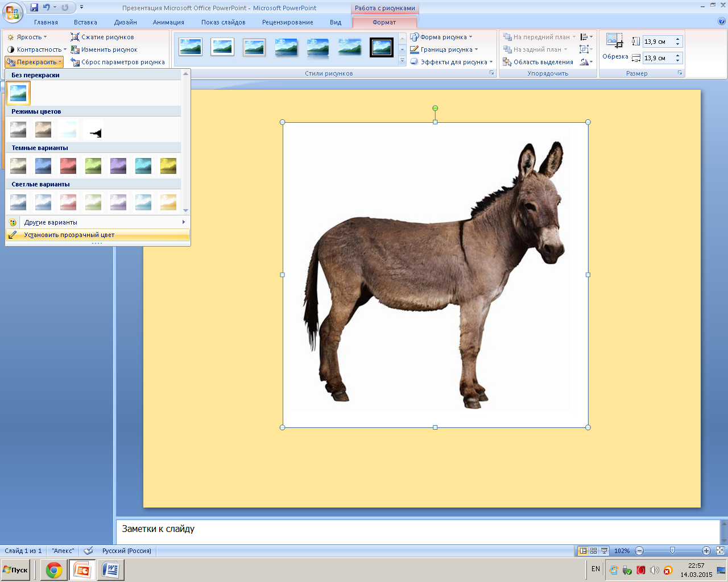Open Рецензирование tab
The height and width of the screenshot is (582, 728).
click(x=288, y=22)
